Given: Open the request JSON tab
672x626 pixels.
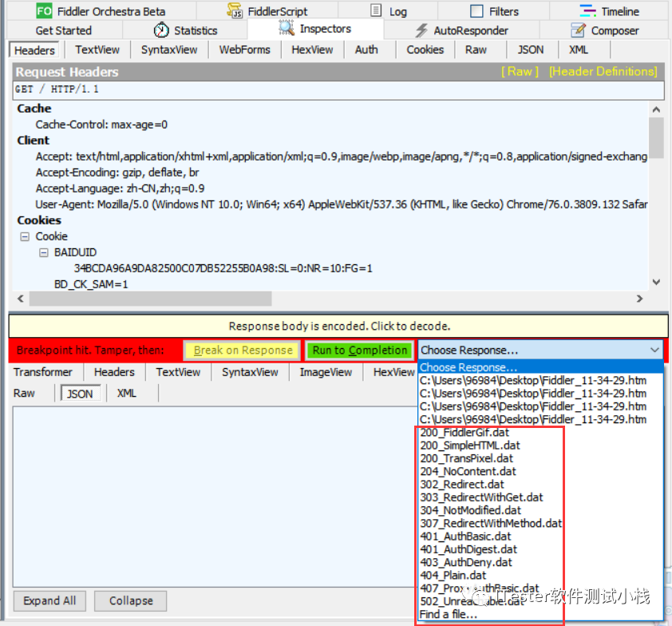Looking at the screenshot, I should 531,50.
